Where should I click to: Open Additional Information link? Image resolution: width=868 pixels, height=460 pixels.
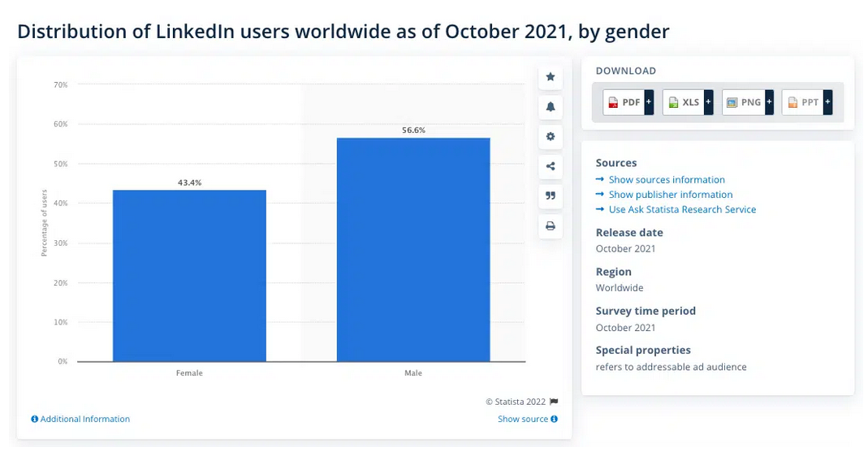tap(84, 419)
